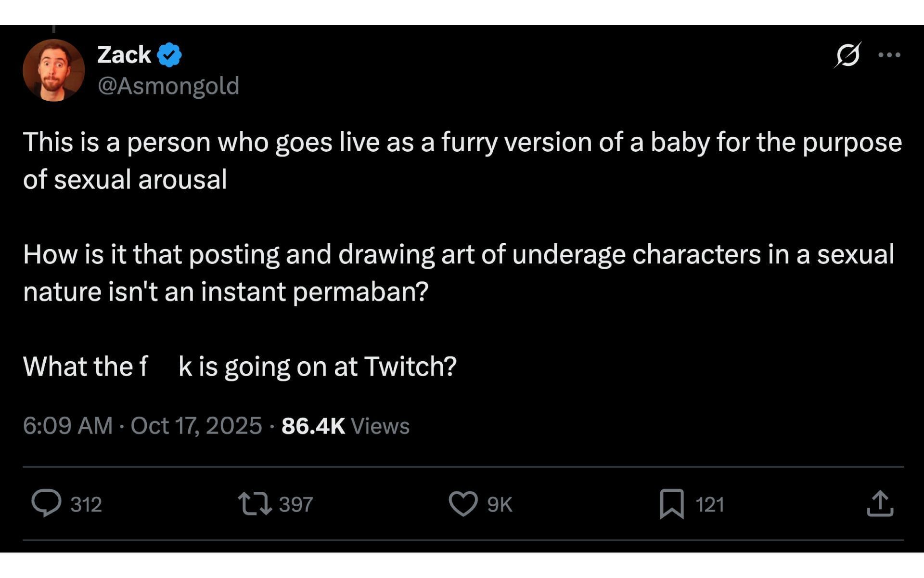Screen dimensions: 924x578
Task: Click the 121 bookmarks count
Action: pos(709,505)
